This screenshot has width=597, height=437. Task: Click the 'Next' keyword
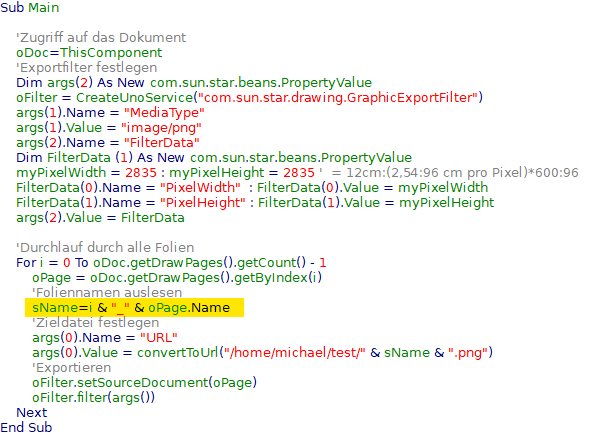(32, 413)
